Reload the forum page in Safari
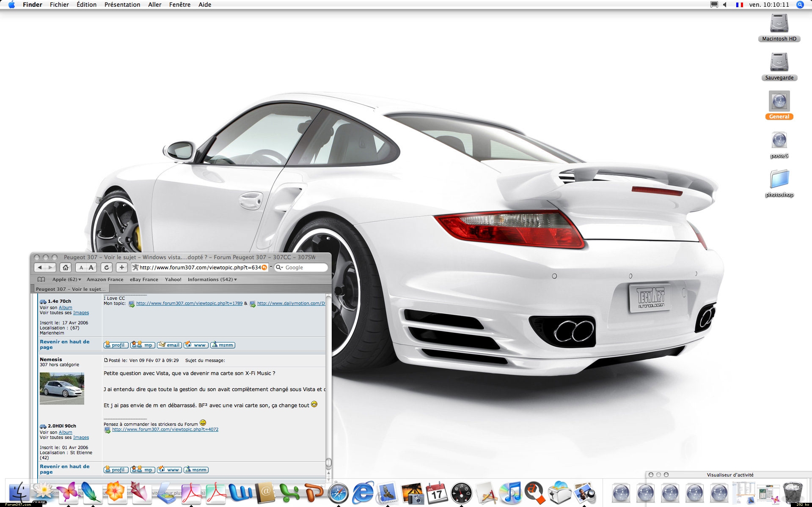This screenshot has height=507, width=812. (x=107, y=268)
